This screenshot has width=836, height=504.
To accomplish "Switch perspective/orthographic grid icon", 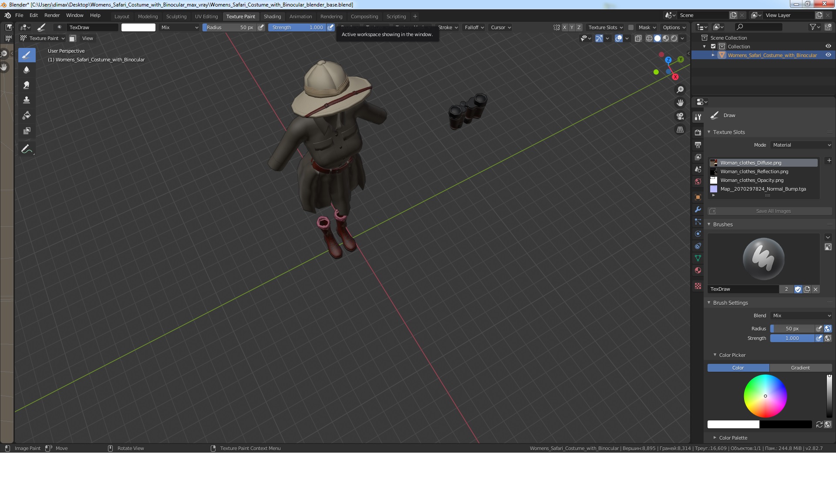I will (x=680, y=130).
